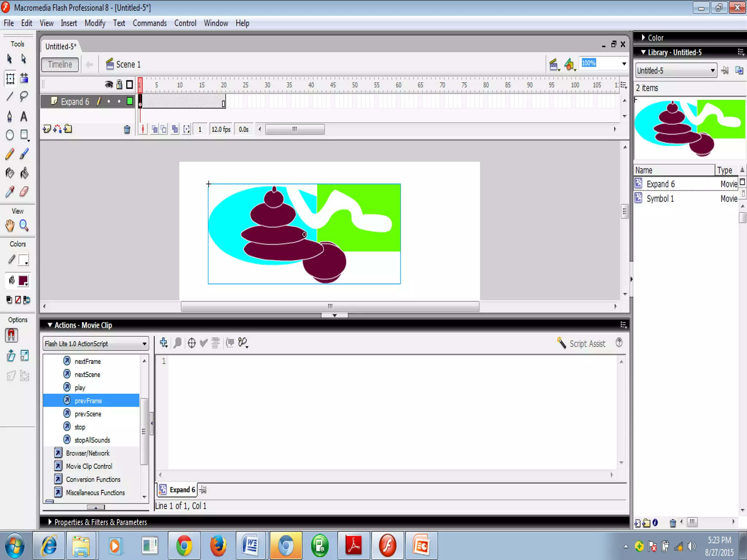The width and height of the screenshot is (747, 560).
Task: Open the stage zoom percentage dropdown
Action: pyautogui.click(x=624, y=64)
